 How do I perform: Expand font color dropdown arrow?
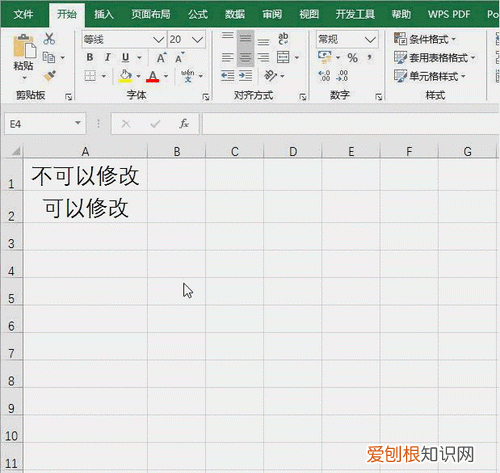click(166, 76)
